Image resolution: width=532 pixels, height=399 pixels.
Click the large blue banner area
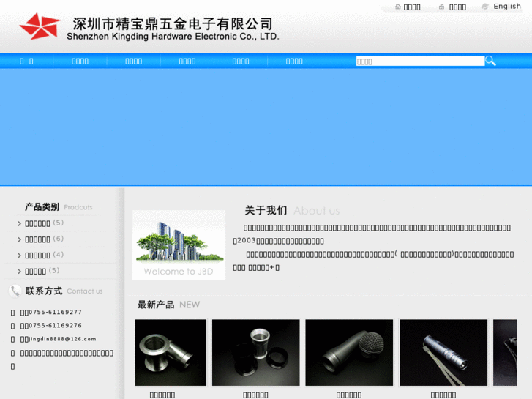tap(266, 127)
